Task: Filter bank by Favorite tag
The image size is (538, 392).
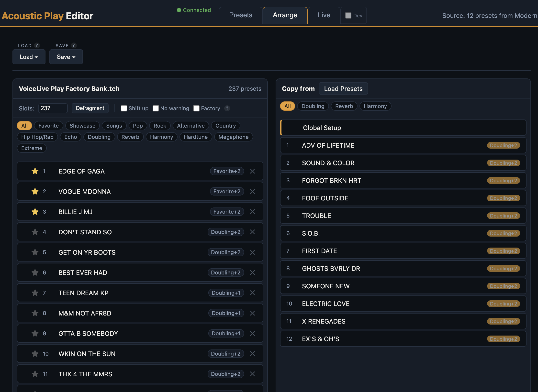Action: [x=49, y=126]
